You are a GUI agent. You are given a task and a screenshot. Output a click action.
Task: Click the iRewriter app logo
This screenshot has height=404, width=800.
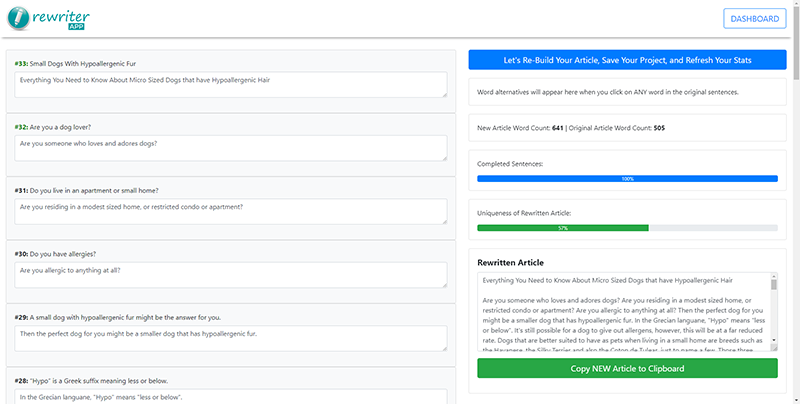pos(48,19)
